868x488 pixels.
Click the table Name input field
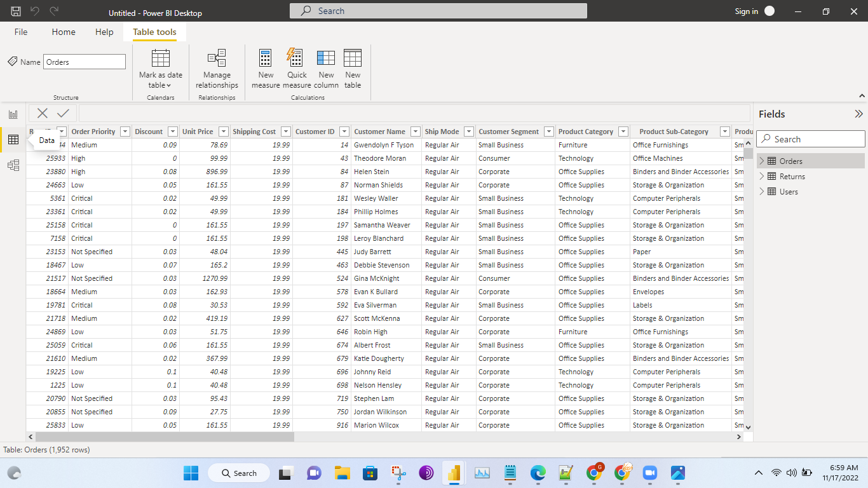click(85, 62)
